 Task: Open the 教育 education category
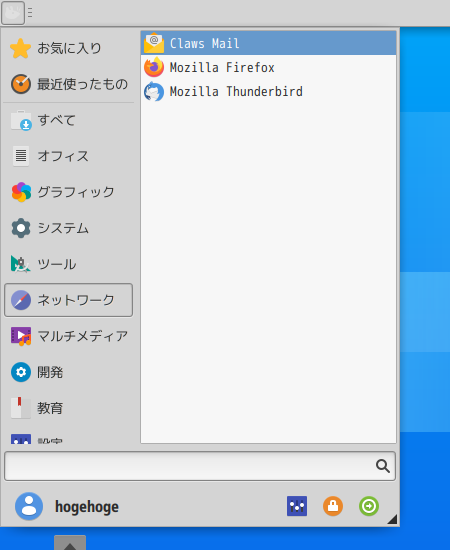[68, 408]
